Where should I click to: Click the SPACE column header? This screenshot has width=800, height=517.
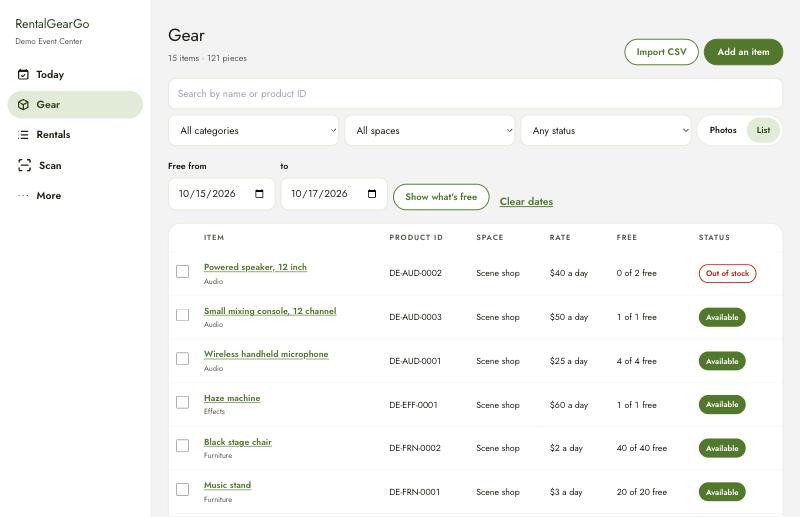(x=489, y=237)
